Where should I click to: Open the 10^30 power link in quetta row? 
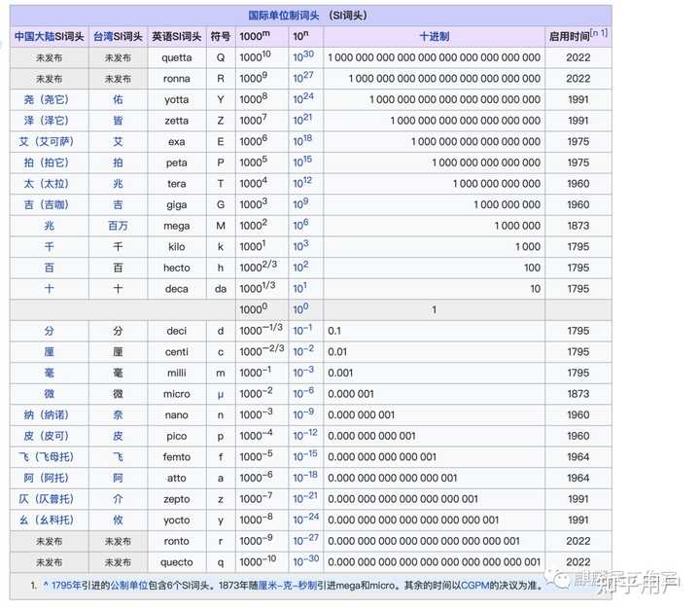pyautogui.click(x=303, y=56)
